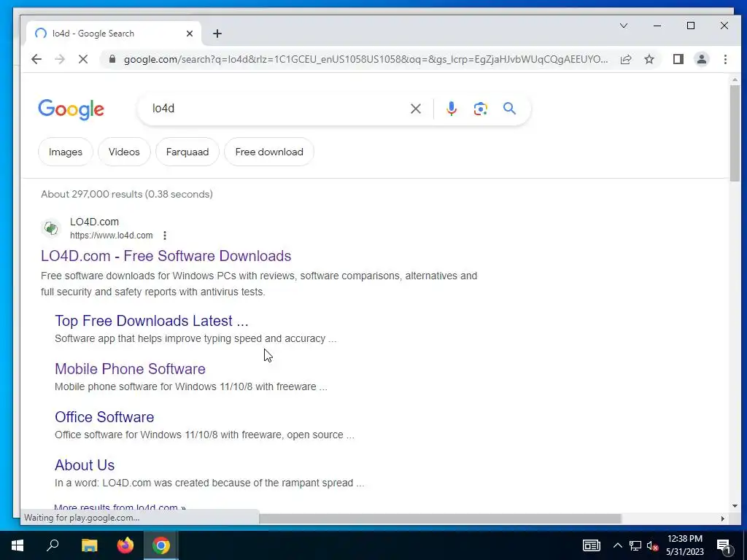Clear the search query text
Image resolution: width=747 pixels, height=560 pixels.
[x=415, y=109]
